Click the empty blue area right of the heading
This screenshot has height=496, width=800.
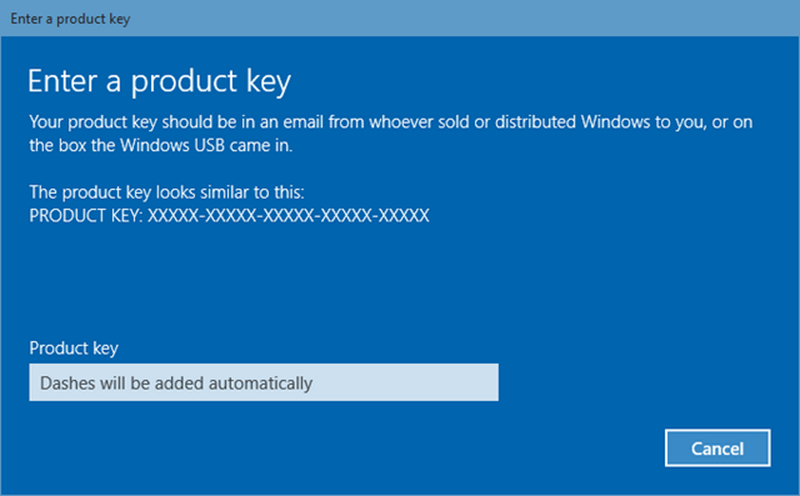coord(550,81)
